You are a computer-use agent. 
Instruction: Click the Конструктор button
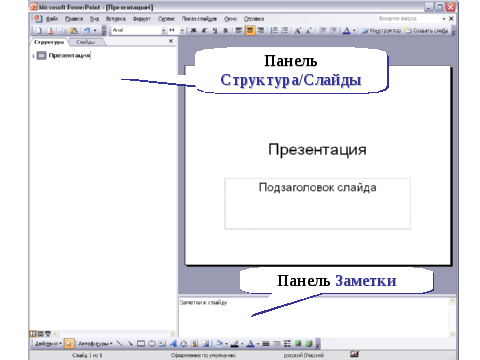(x=381, y=30)
